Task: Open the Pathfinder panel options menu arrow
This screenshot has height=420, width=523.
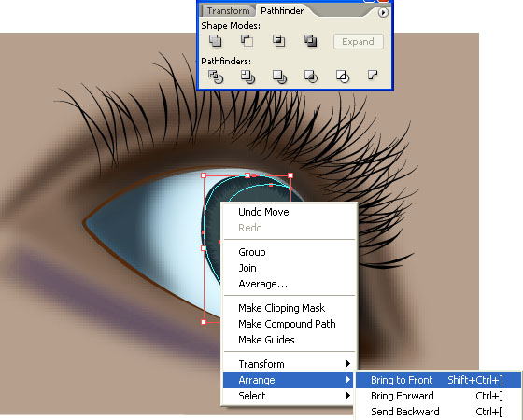Action: (383, 13)
